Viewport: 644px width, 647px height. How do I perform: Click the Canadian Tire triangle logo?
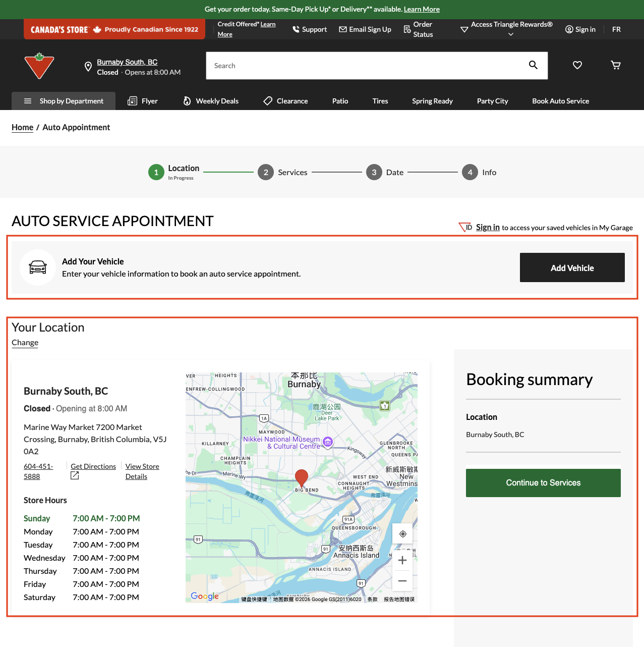pyautogui.click(x=39, y=66)
